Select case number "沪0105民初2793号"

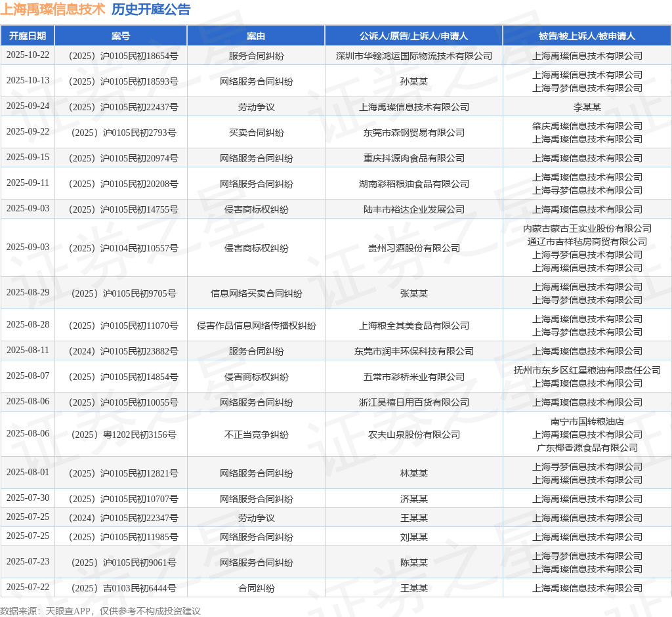point(140,133)
